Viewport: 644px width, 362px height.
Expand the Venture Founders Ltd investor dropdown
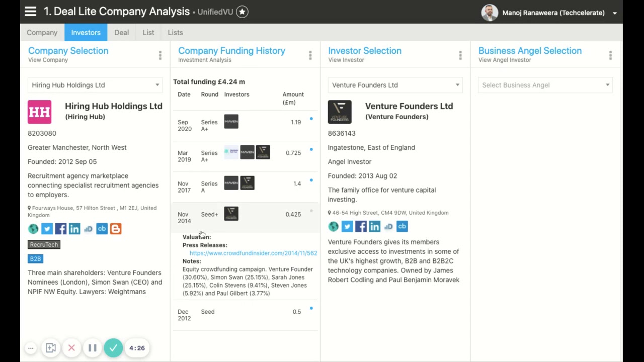coord(395,85)
